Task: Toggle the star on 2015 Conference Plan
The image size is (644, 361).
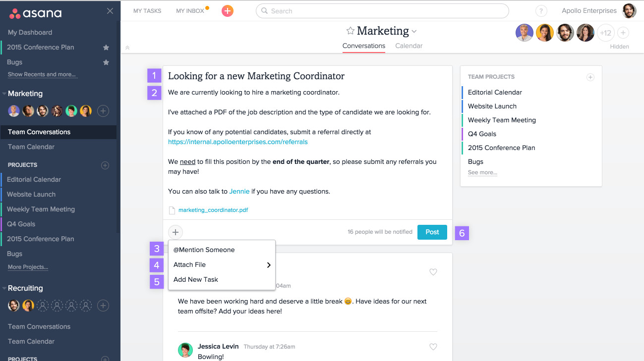Action: [106, 47]
